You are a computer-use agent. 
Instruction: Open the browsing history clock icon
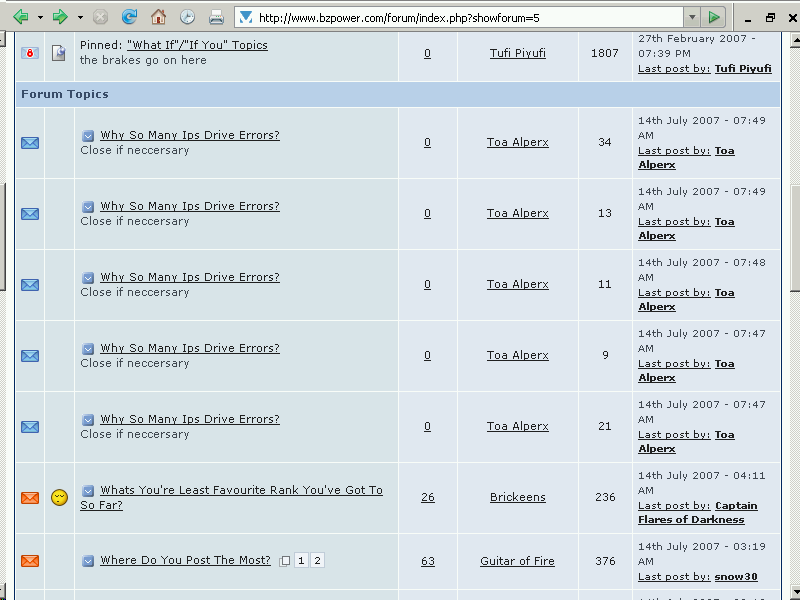coord(187,17)
